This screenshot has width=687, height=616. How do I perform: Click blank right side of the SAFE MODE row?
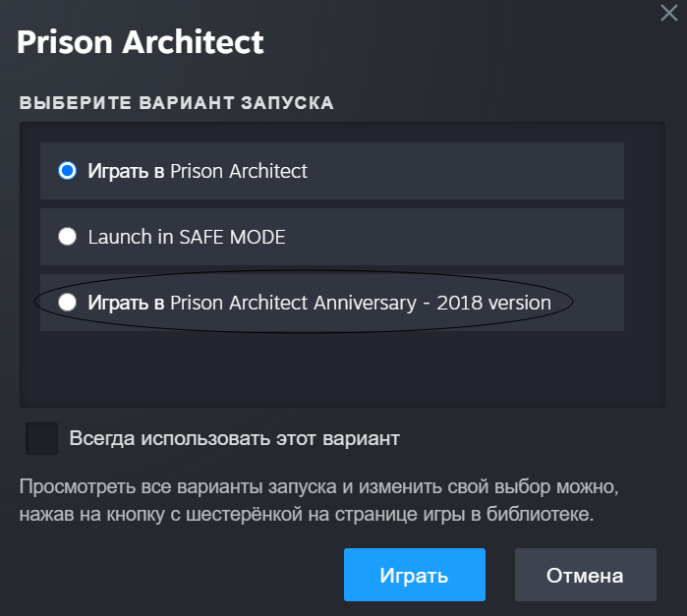click(456, 237)
